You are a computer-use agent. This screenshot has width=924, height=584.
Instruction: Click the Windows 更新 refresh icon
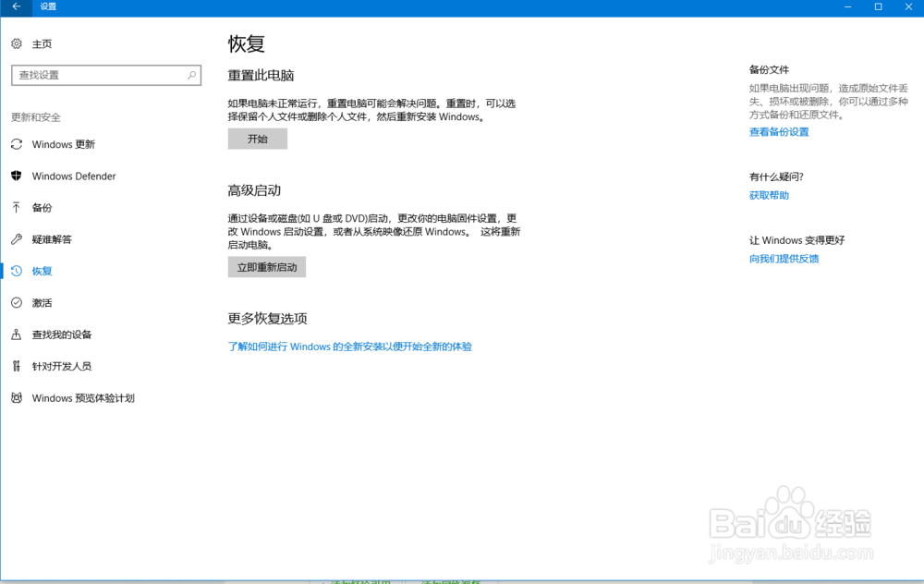tap(17, 144)
